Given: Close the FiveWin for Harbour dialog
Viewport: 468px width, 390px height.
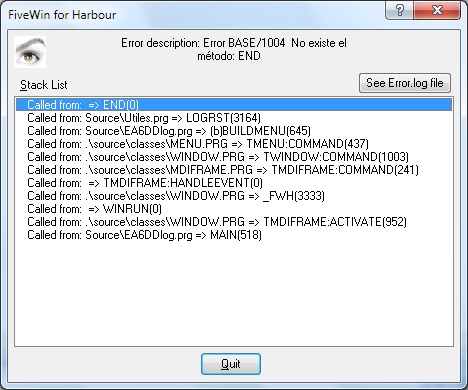Looking at the screenshot, I should pyautogui.click(x=437, y=11).
